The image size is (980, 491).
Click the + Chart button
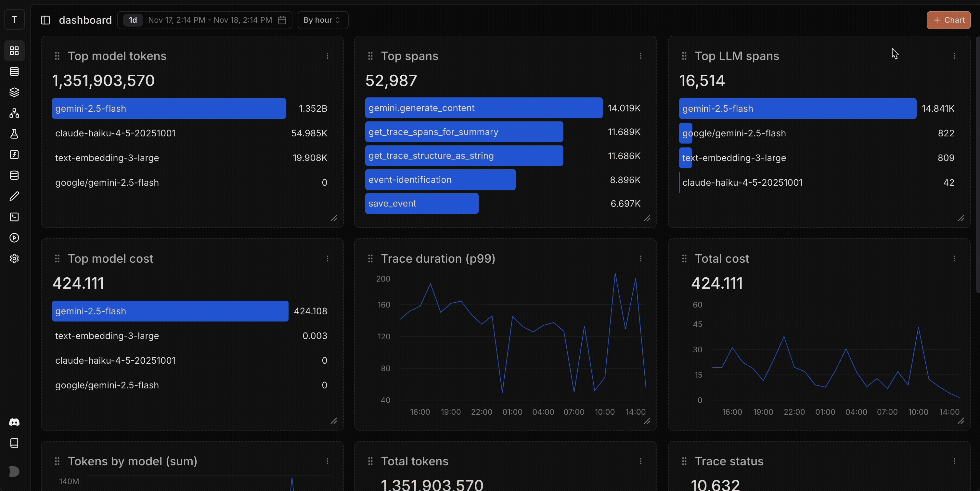tap(948, 20)
